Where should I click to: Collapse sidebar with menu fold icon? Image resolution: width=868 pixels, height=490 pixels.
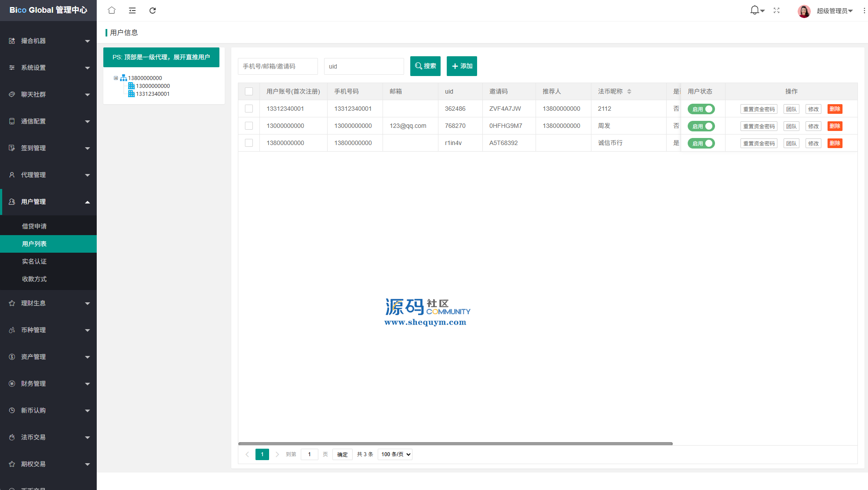point(132,11)
